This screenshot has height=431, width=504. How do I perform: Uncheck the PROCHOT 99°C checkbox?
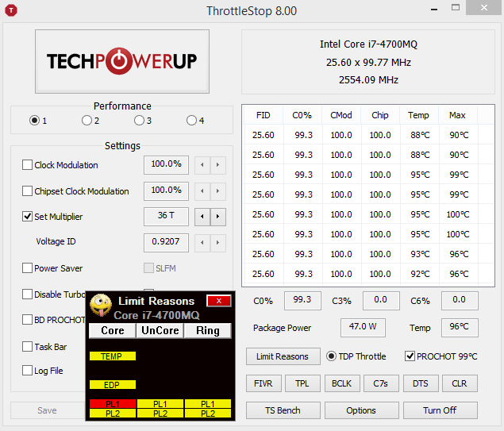(410, 356)
